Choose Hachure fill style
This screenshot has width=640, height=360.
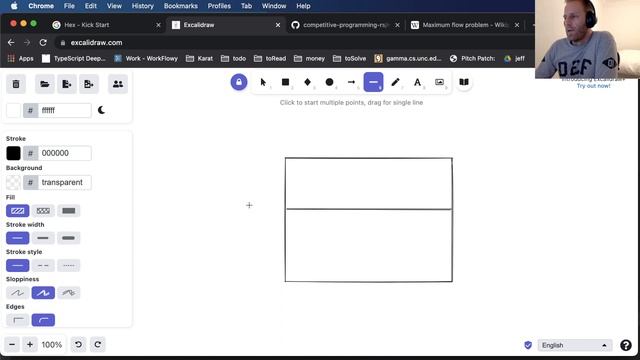[18, 211]
